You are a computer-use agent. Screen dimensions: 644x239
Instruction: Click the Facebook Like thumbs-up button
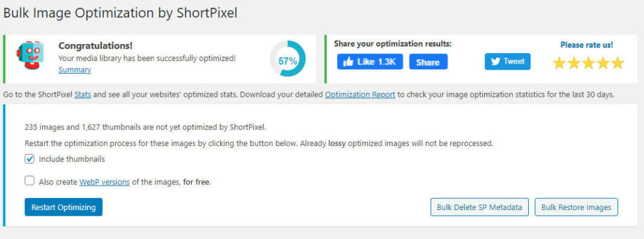tap(370, 62)
